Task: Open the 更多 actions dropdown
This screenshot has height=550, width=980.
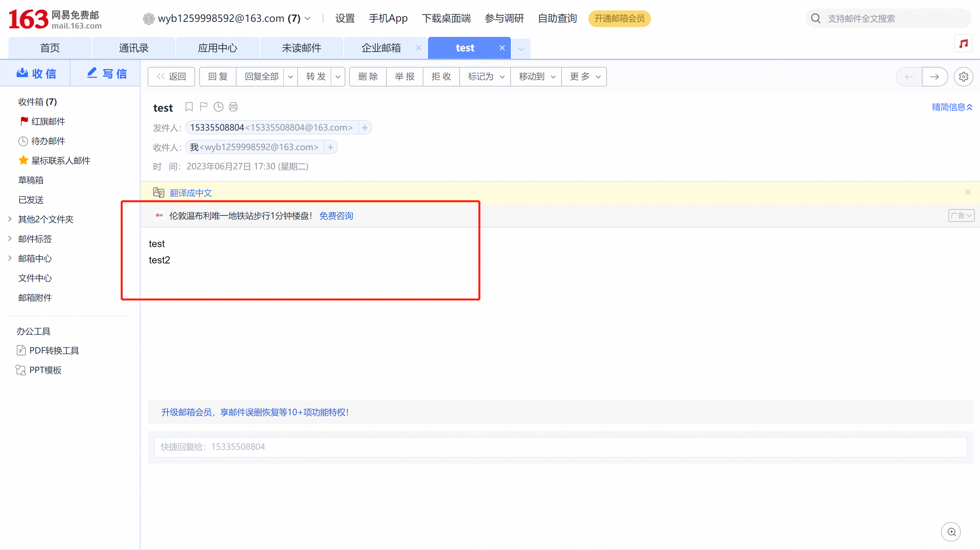Action: point(585,77)
